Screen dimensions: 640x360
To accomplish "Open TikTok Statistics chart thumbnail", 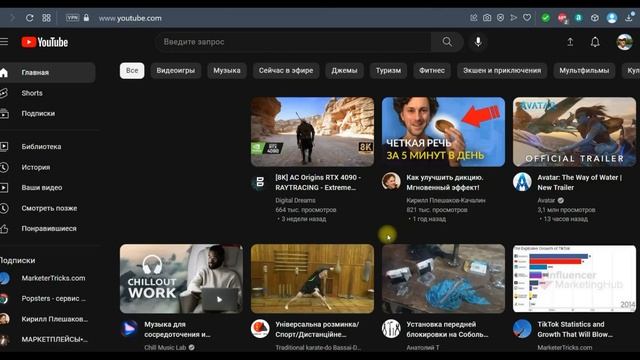I will pos(574,279).
